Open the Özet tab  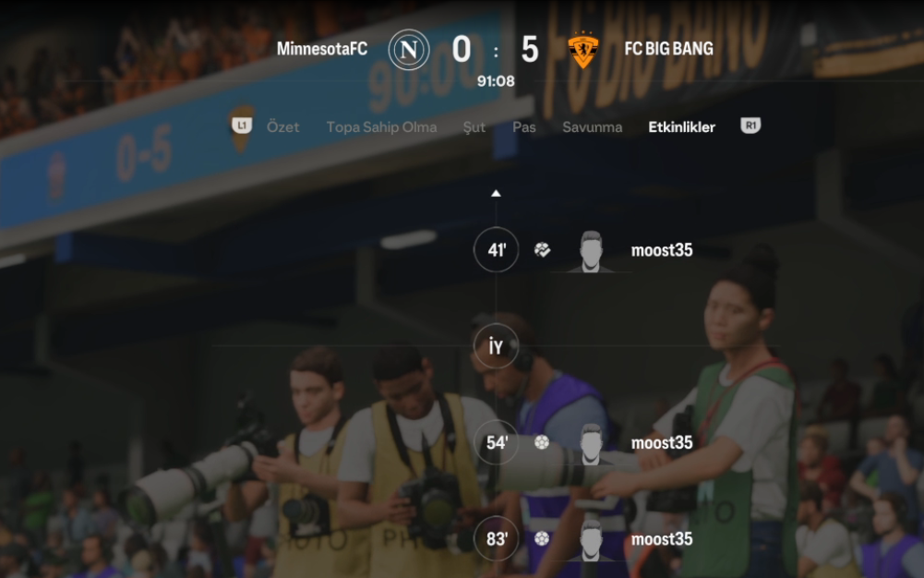(x=282, y=126)
